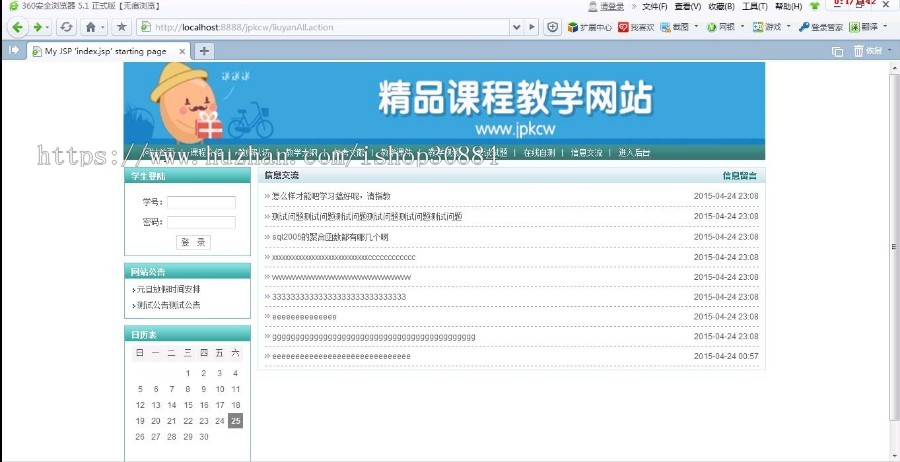Go back with the browser back arrow
Screen dimensions: 900x462
point(17,27)
